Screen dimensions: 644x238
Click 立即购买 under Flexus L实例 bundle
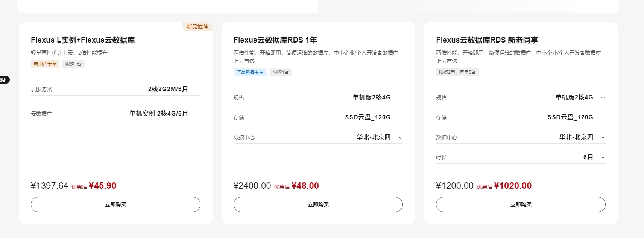[x=115, y=204]
